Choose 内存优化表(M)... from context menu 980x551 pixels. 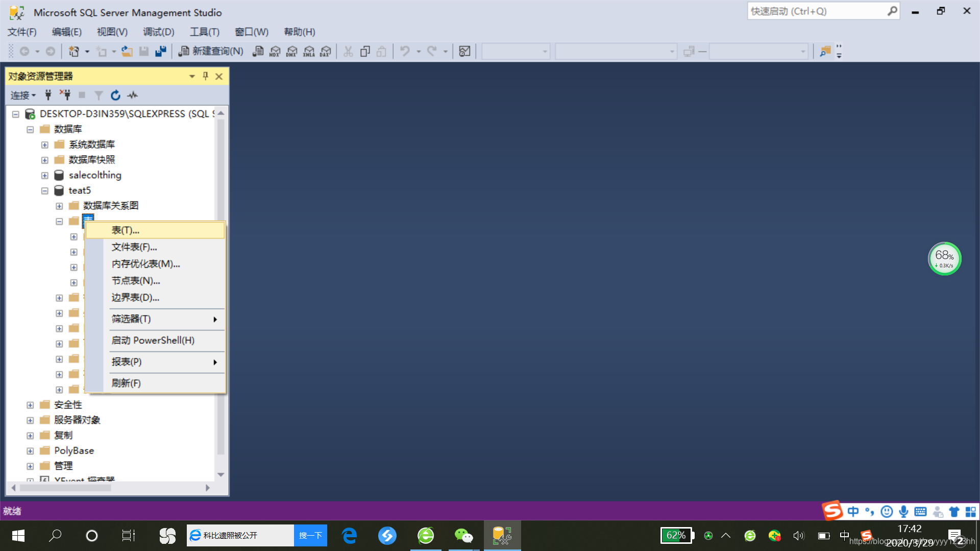click(155, 264)
